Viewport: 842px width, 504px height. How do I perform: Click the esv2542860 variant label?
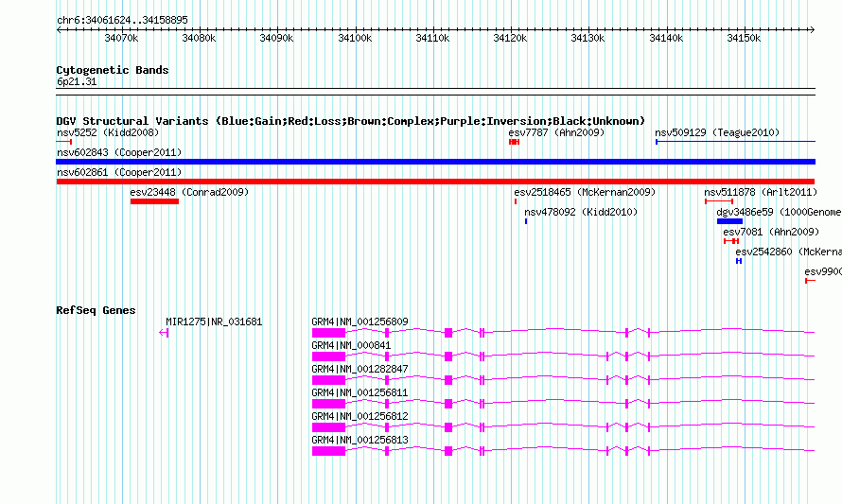(x=788, y=252)
